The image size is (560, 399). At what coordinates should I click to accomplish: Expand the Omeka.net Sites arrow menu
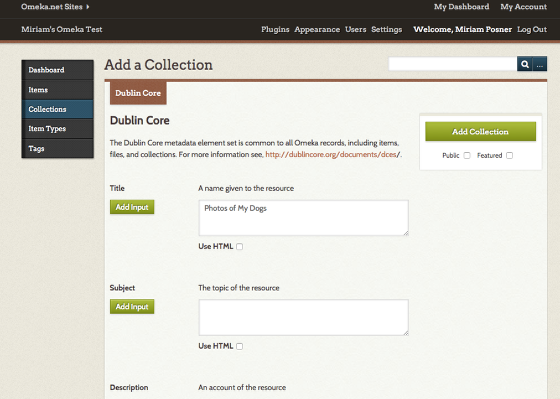tap(55, 7)
